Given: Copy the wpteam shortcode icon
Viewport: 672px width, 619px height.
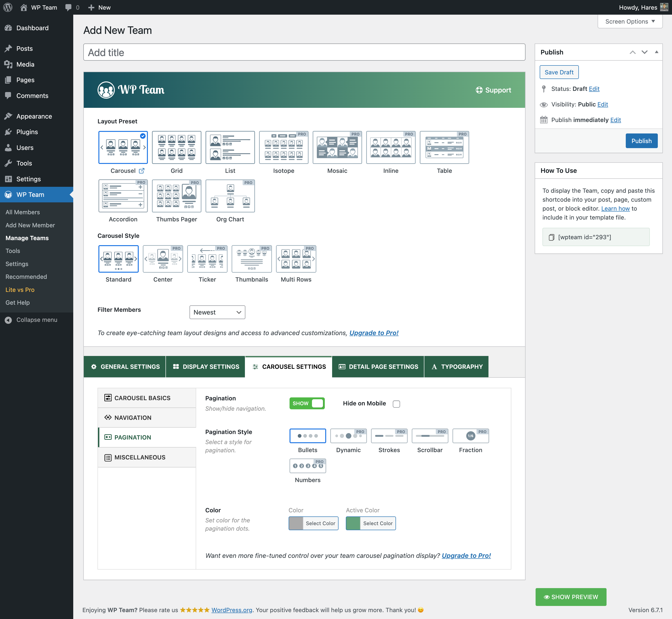Looking at the screenshot, I should 551,237.
